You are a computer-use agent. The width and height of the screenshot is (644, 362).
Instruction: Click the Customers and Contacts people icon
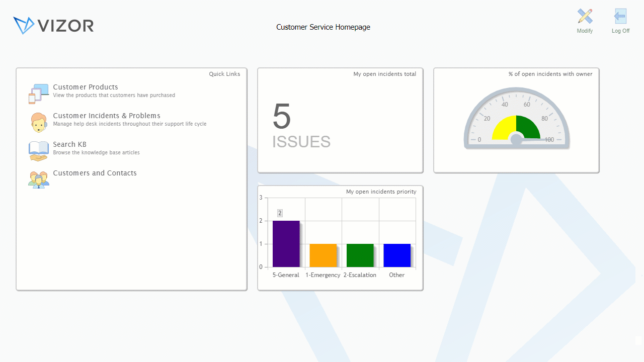coord(39,179)
